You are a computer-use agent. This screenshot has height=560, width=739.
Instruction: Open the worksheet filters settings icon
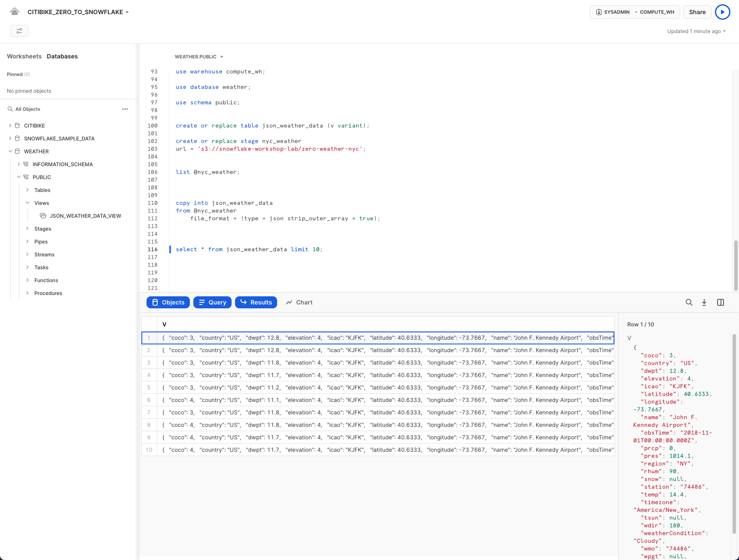tap(19, 31)
